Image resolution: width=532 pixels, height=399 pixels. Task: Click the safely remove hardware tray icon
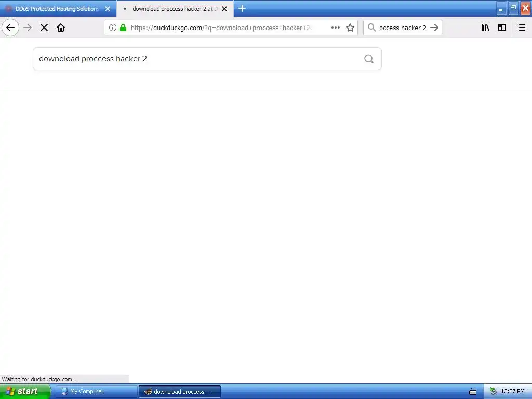point(493,392)
